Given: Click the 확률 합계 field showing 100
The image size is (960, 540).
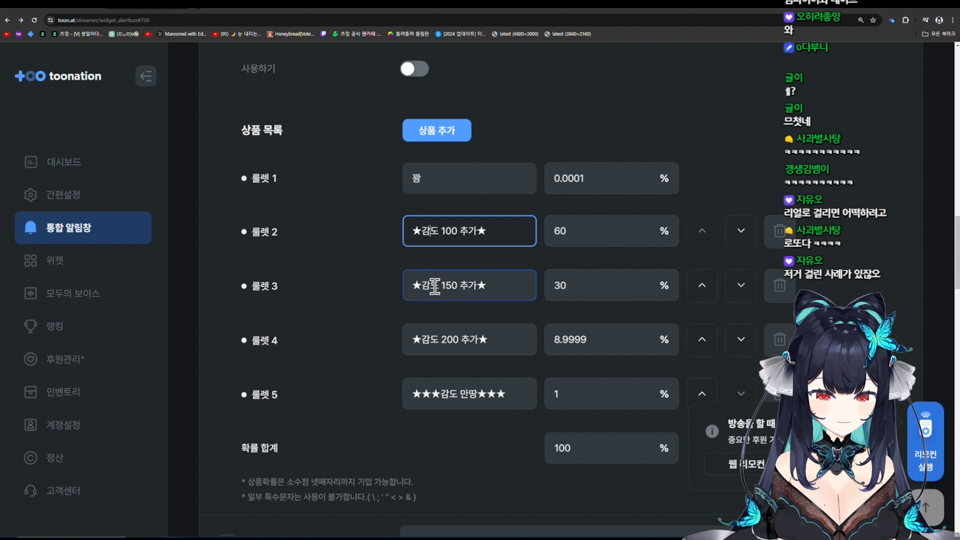Looking at the screenshot, I should coord(611,448).
